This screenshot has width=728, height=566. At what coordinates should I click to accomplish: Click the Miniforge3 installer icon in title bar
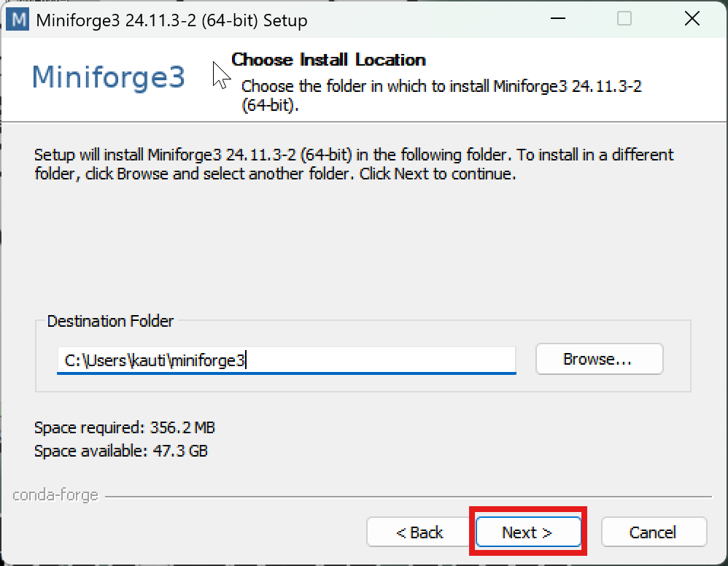(x=16, y=20)
